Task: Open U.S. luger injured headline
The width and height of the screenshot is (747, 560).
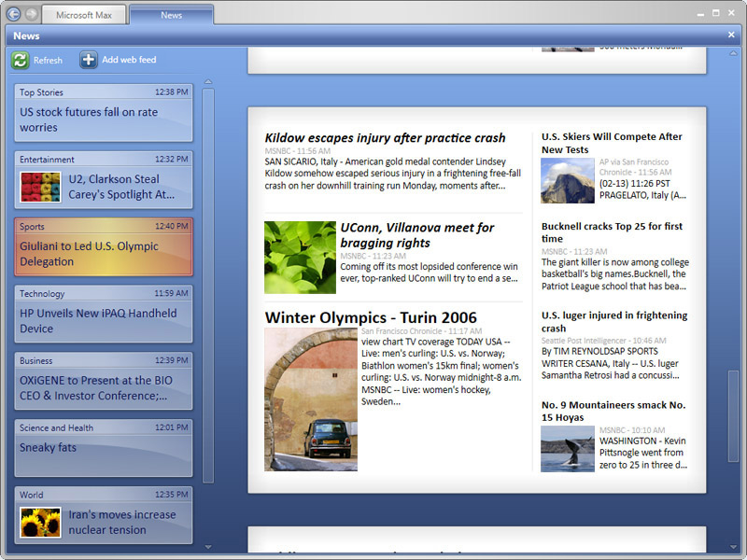Action: pos(614,322)
